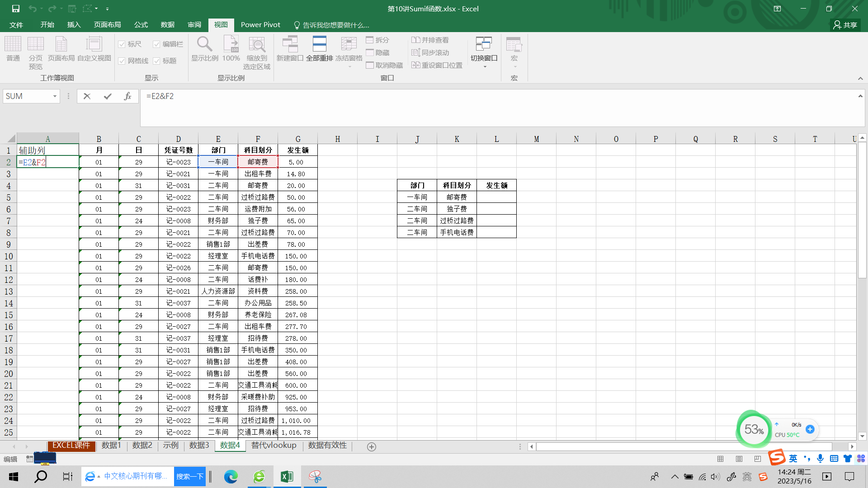Click the Excel taskbar icon
This screenshot has height=488, width=868.
(x=287, y=477)
